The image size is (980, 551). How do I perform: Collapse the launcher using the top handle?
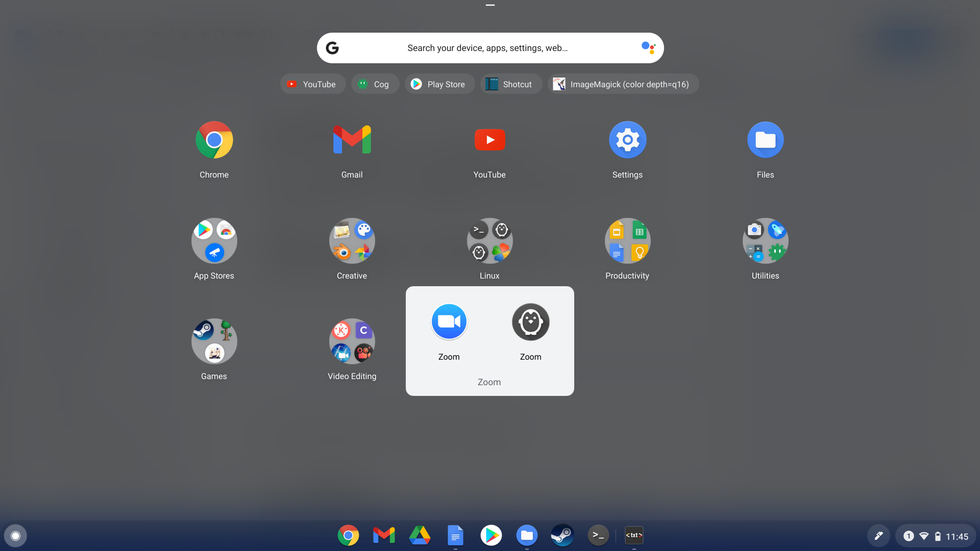click(490, 5)
